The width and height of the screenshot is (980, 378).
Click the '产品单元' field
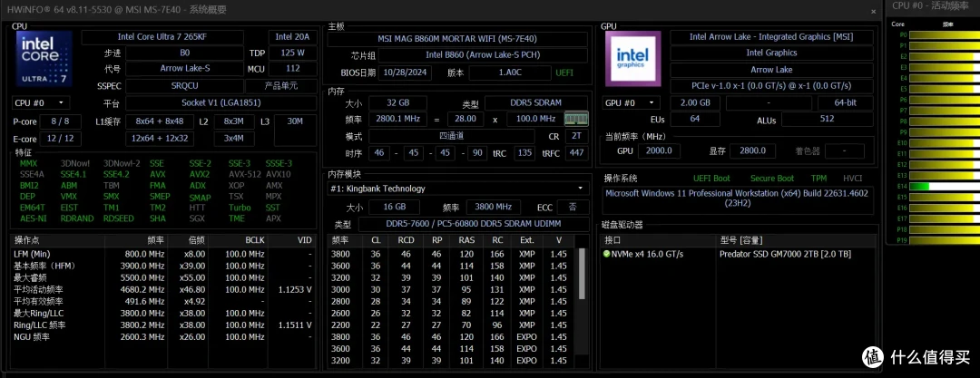click(280, 85)
